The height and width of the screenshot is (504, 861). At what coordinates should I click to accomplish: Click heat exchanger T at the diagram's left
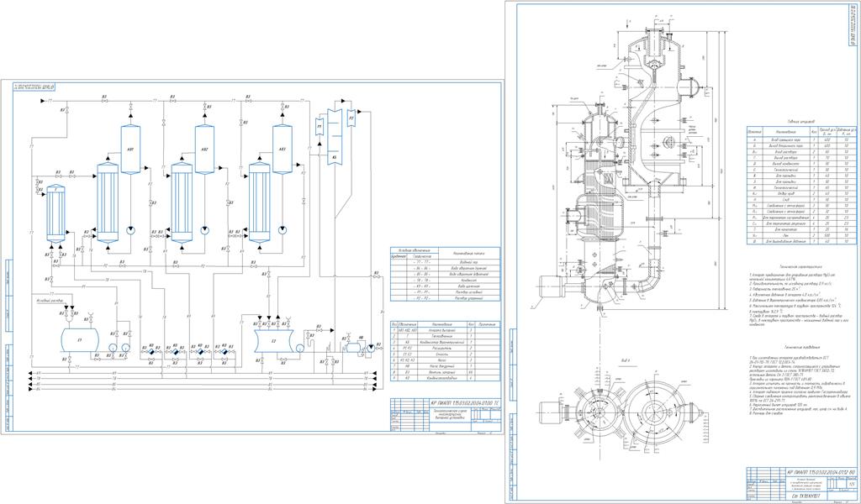55,214
